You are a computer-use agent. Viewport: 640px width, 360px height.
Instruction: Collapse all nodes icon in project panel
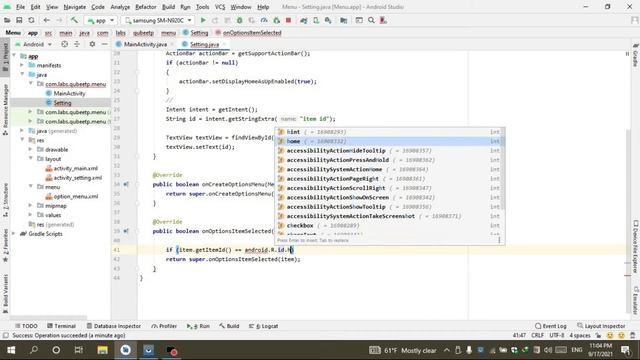pos(77,44)
